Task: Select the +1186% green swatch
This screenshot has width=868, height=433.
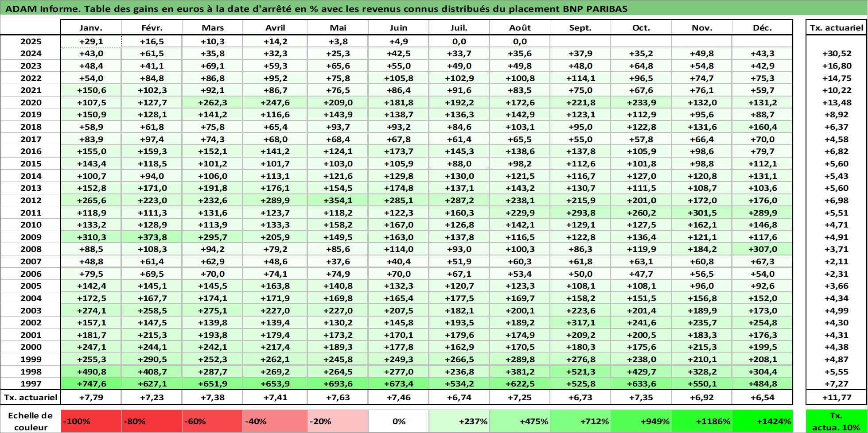Action: click(702, 421)
